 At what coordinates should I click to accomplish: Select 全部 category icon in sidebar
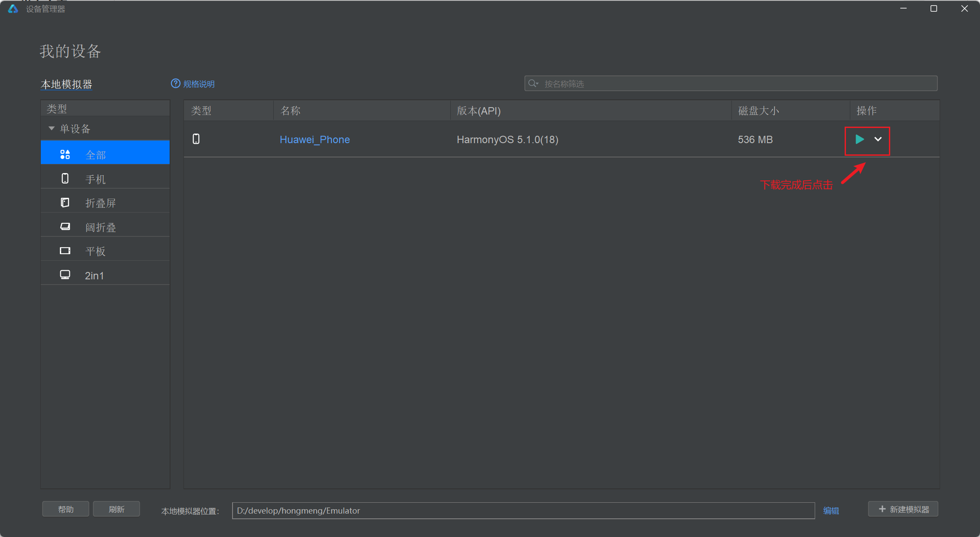coord(65,154)
